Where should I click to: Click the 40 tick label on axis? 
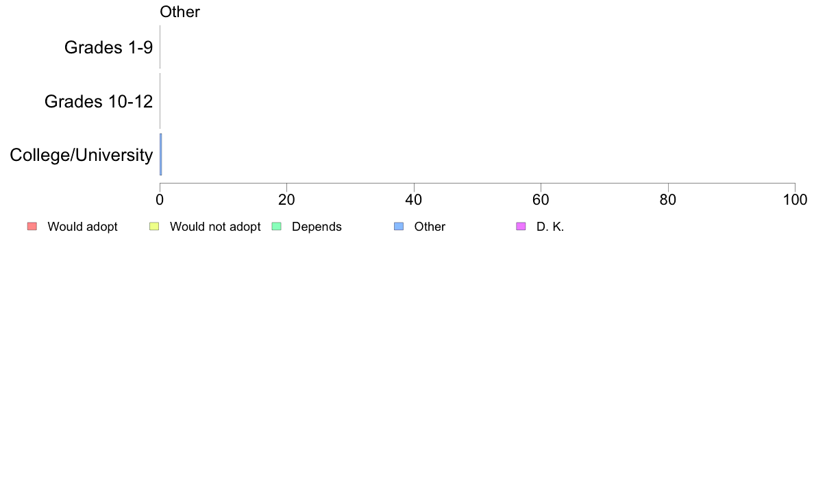pyautogui.click(x=414, y=200)
